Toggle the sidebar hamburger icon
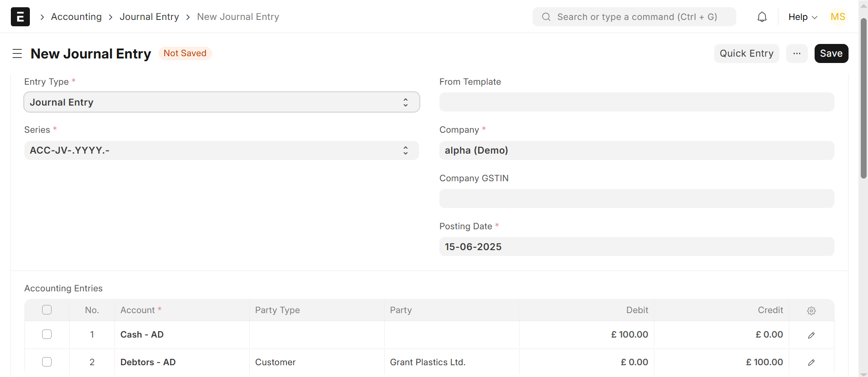Screen dimensions: 868x377 [17, 53]
